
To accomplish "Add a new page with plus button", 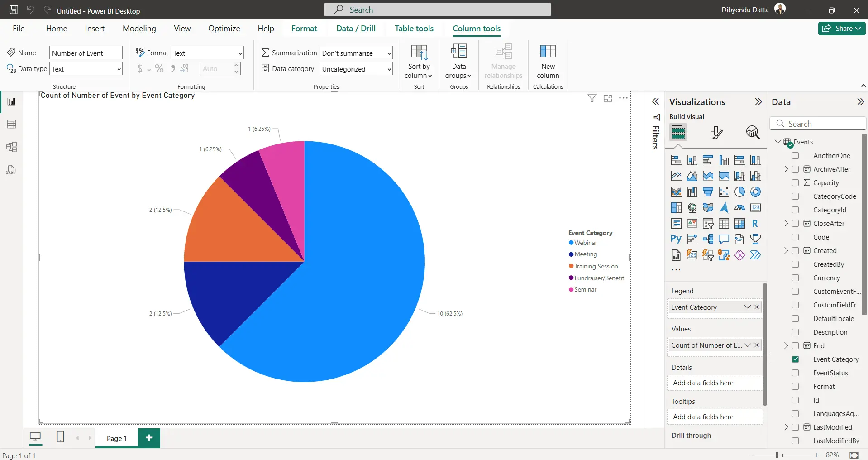I will pos(149,438).
